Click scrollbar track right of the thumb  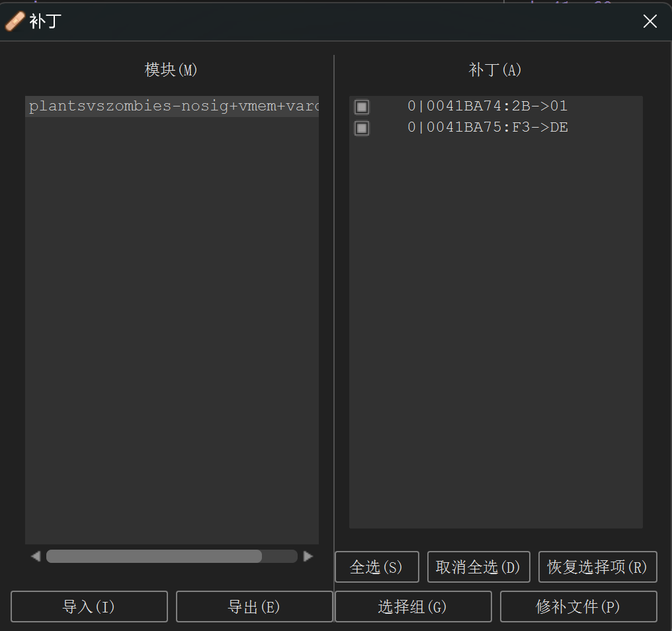point(280,556)
